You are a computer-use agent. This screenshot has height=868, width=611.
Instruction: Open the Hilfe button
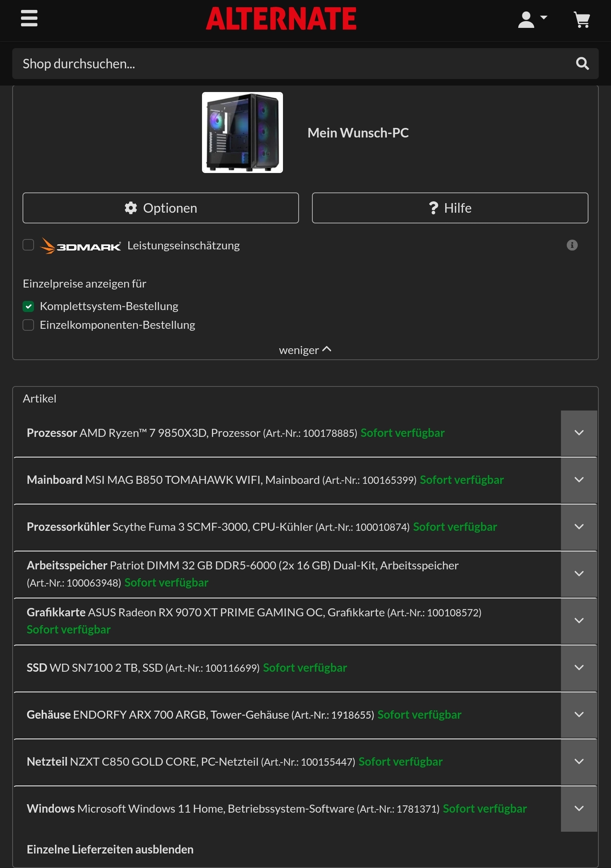click(x=450, y=208)
